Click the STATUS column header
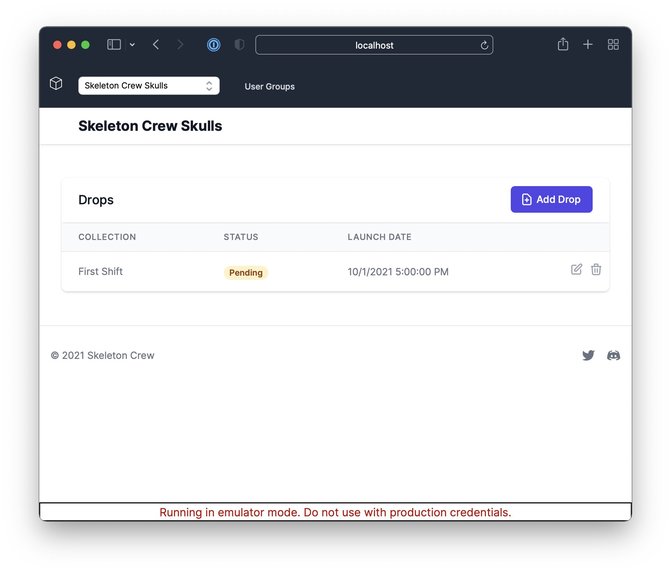Screen dimensions: 671x573 241,237
